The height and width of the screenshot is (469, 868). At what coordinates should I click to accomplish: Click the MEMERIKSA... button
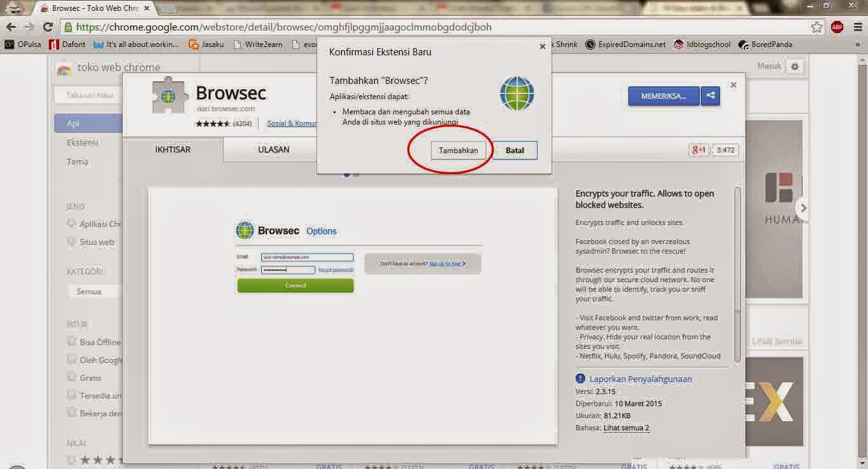[x=663, y=96]
